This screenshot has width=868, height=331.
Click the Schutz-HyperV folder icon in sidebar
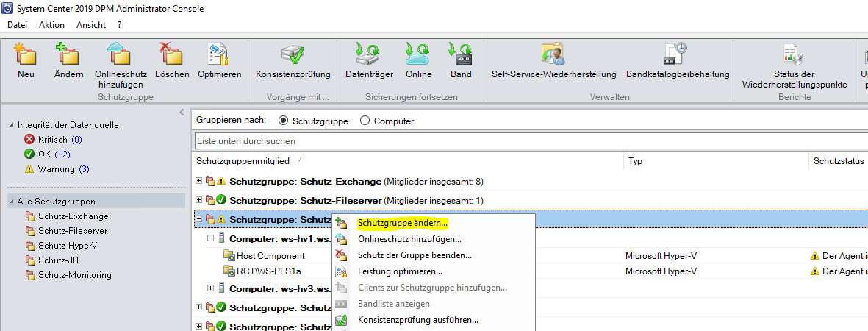tap(30, 245)
